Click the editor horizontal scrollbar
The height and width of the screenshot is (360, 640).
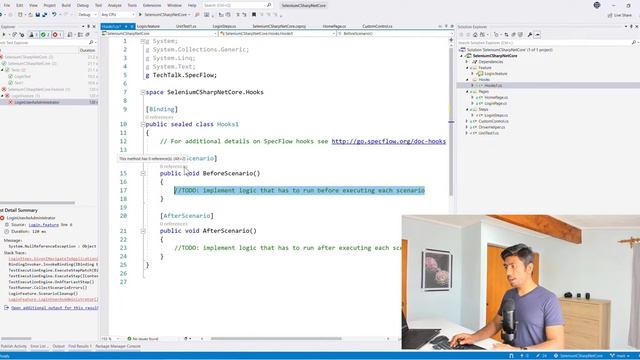[x=276, y=339]
